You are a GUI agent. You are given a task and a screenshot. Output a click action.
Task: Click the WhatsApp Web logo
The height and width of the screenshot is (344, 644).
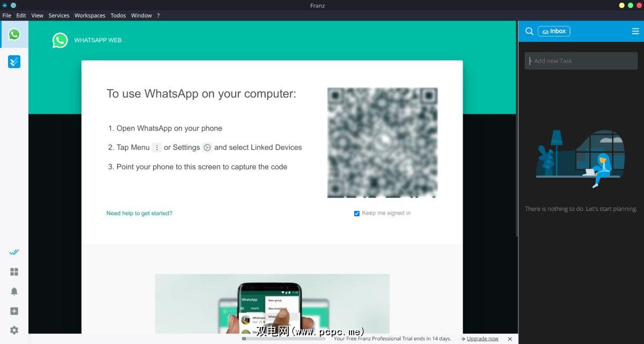(x=60, y=40)
